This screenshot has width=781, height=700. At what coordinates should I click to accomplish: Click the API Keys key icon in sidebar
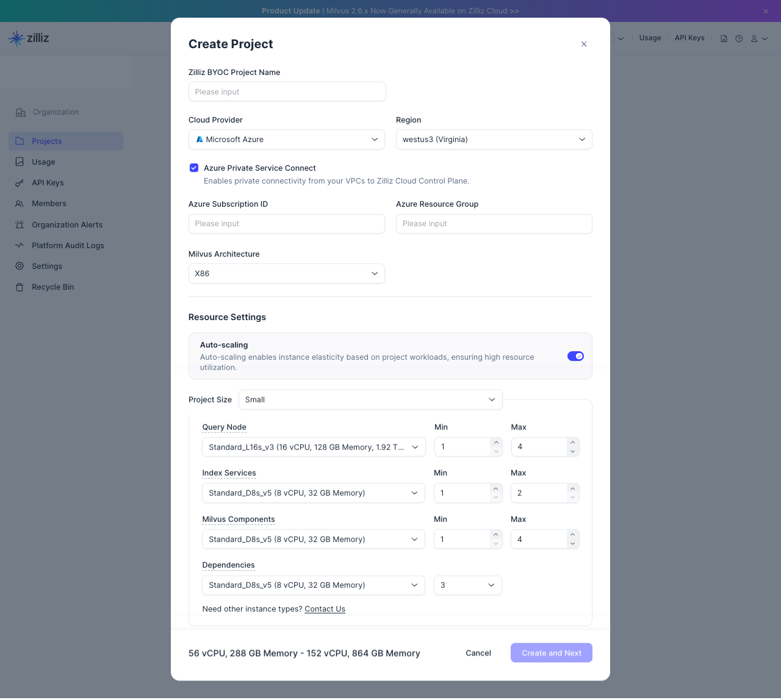20,183
